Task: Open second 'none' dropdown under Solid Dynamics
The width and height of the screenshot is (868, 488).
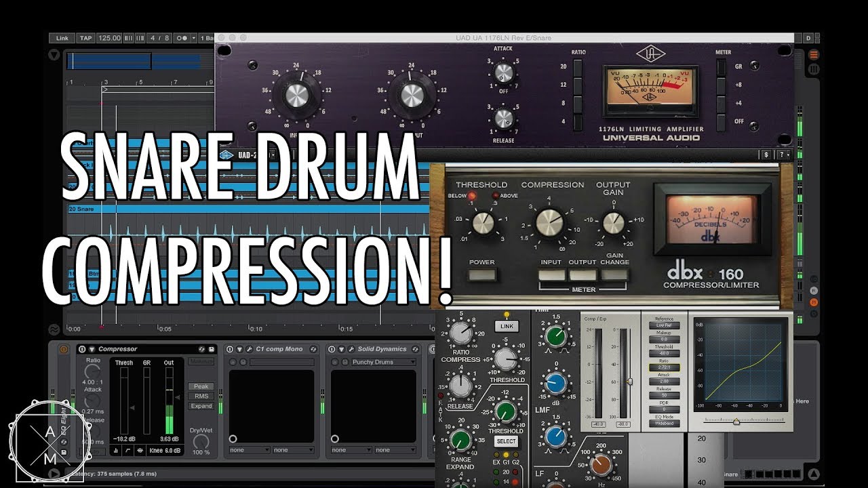Action: [x=395, y=450]
